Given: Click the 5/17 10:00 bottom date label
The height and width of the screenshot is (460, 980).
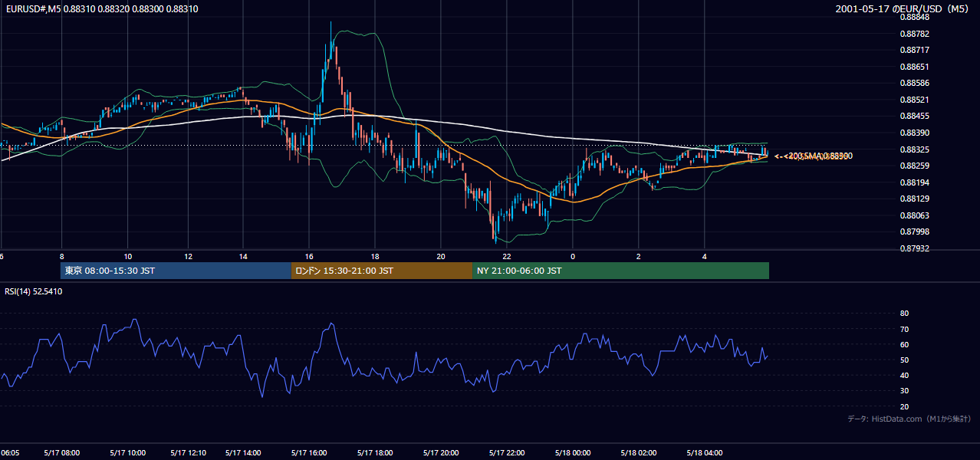Looking at the screenshot, I should tap(127, 452).
